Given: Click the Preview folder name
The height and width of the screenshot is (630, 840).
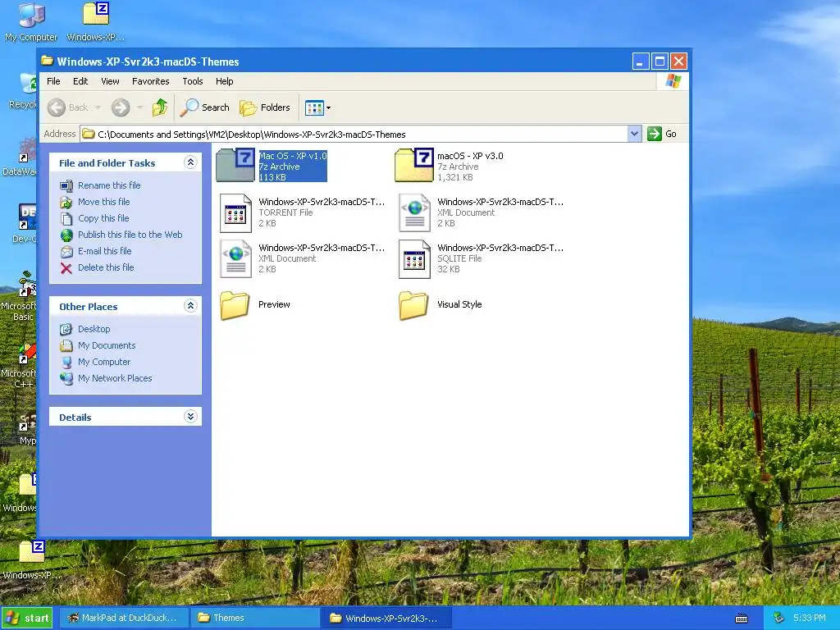Looking at the screenshot, I should coord(274,304).
